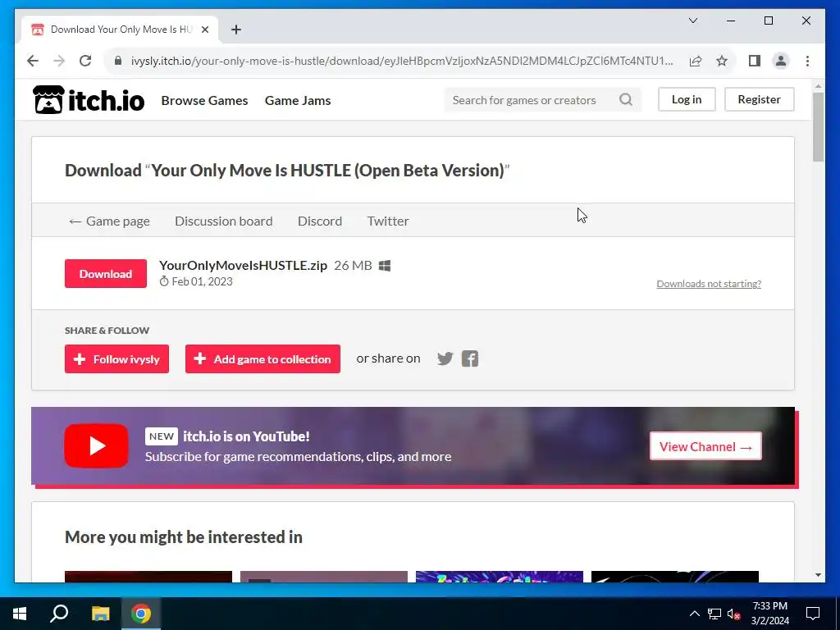The width and height of the screenshot is (840, 630).
Task: Click the search magnifier icon in itch.io bar
Action: coord(626,99)
